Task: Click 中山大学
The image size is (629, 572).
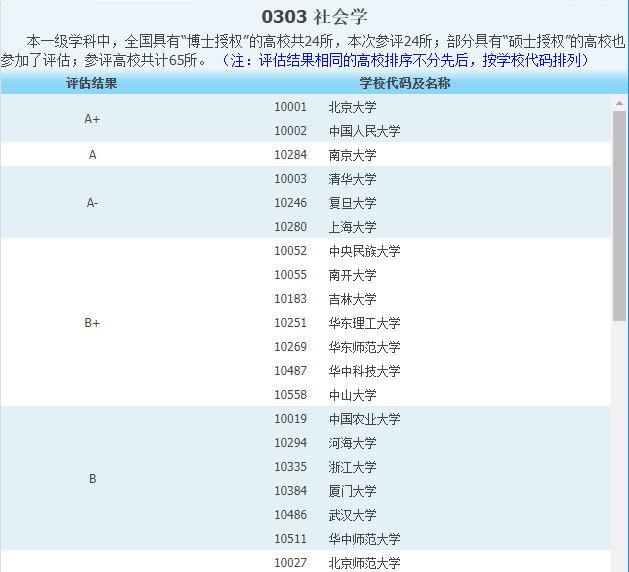Action: pyautogui.click(x=353, y=396)
